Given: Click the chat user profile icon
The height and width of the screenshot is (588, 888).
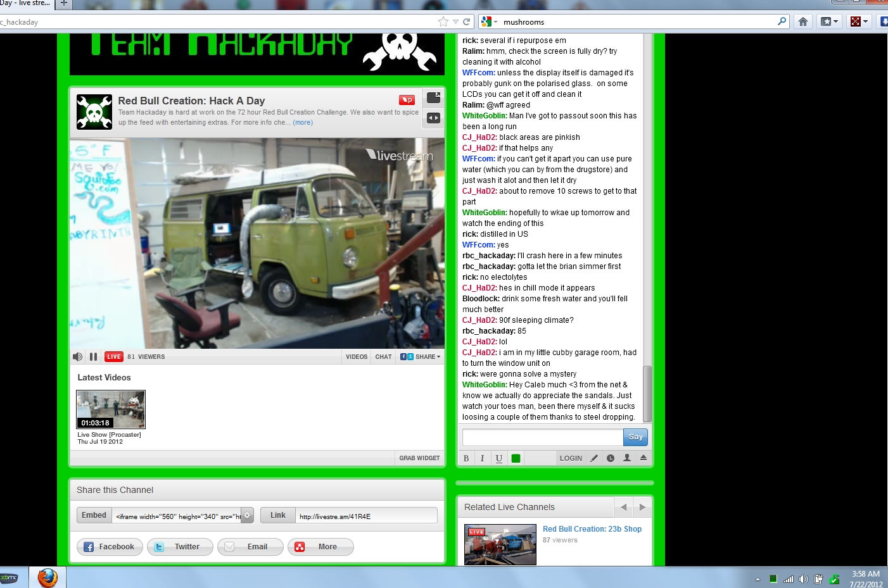Looking at the screenshot, I should pyautogui.click(x=627, y=458).
